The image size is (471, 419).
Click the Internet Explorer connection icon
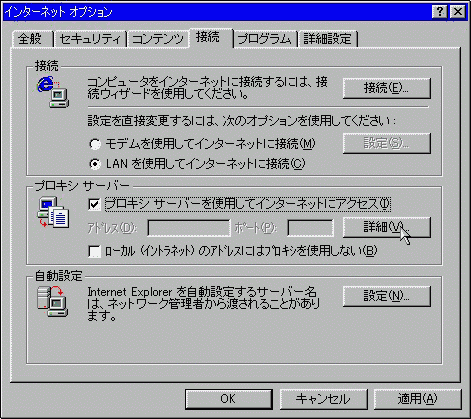point(53,92)
